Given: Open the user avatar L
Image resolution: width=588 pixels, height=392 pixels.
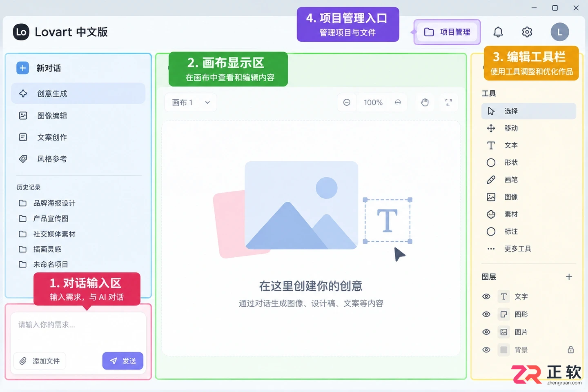Looking at the screenshot, I should pos(560,32).
